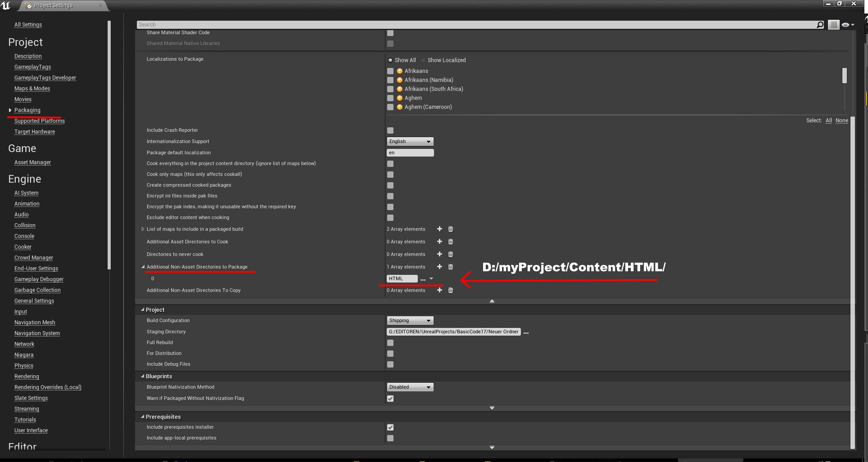This screenshot has height=462, width=868.
Task: Click the Aghem (Cameroon) warning icon
Action: coord(399,107)
